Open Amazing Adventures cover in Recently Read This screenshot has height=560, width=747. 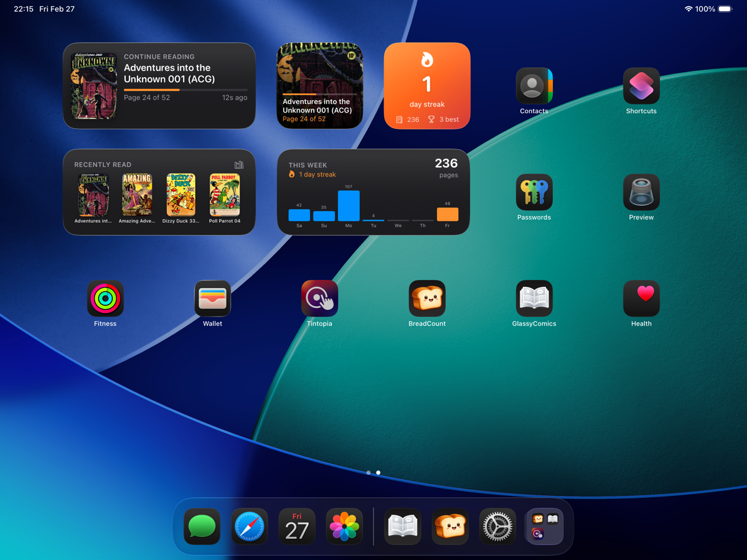click(137, 195)
